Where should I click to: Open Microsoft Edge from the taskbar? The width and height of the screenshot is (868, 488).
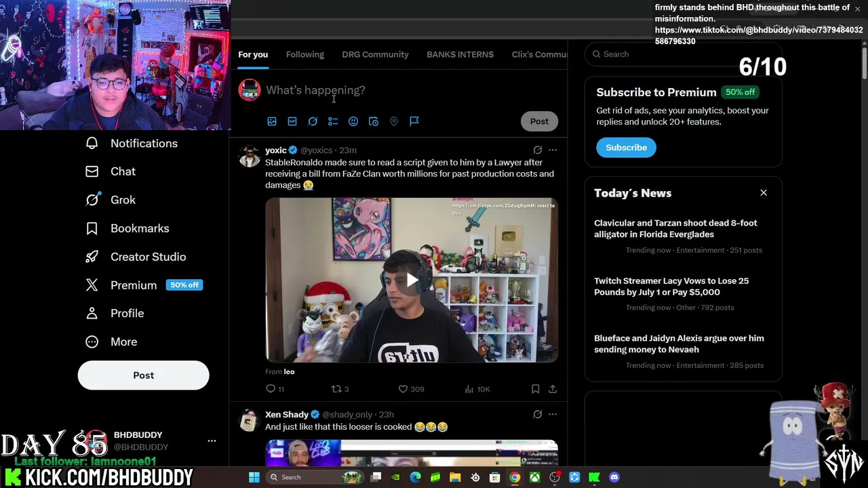(x=416, y=477)
